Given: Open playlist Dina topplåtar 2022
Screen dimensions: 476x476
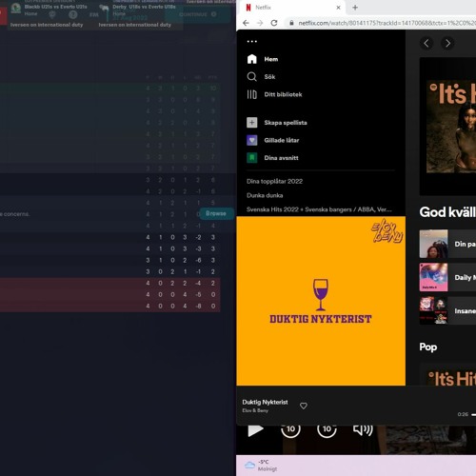Looking at the screenshot, I should (274, 181).
